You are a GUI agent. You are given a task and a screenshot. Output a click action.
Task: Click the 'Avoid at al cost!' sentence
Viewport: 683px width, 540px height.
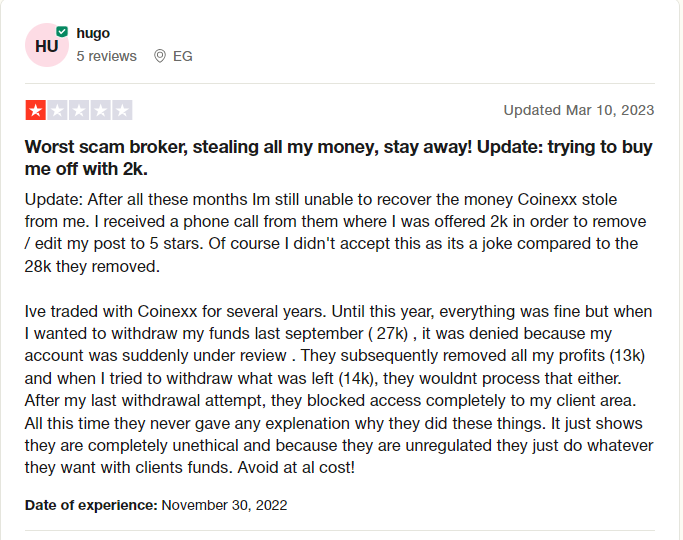click(296, 467)
